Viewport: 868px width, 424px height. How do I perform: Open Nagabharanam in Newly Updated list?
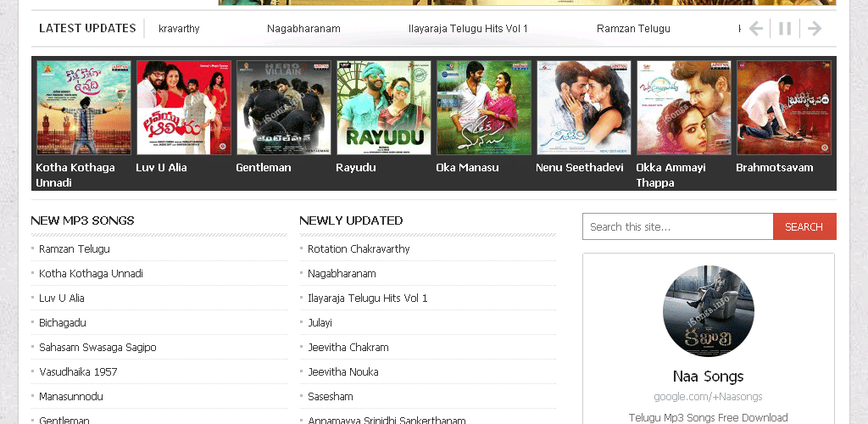(x=342, y=273)
